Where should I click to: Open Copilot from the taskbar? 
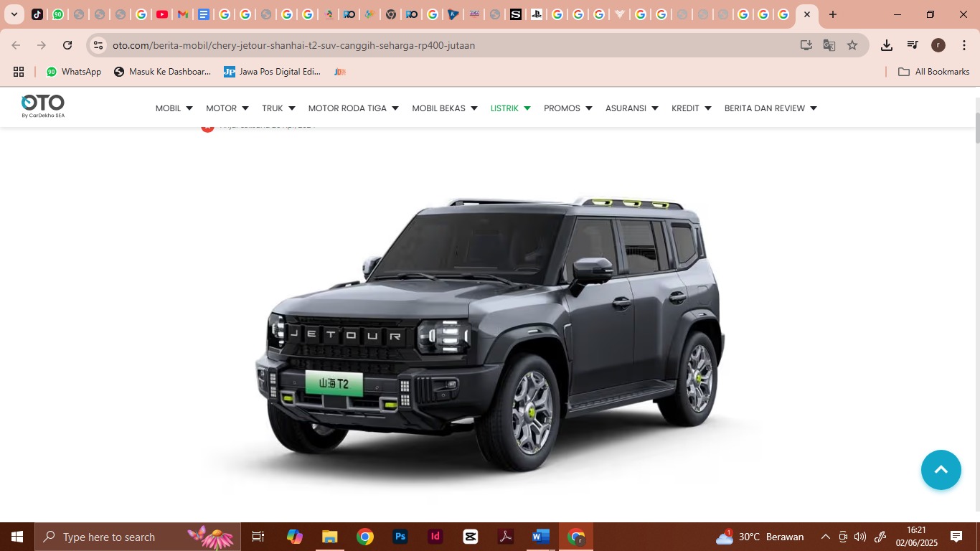(x=295, y=537)
